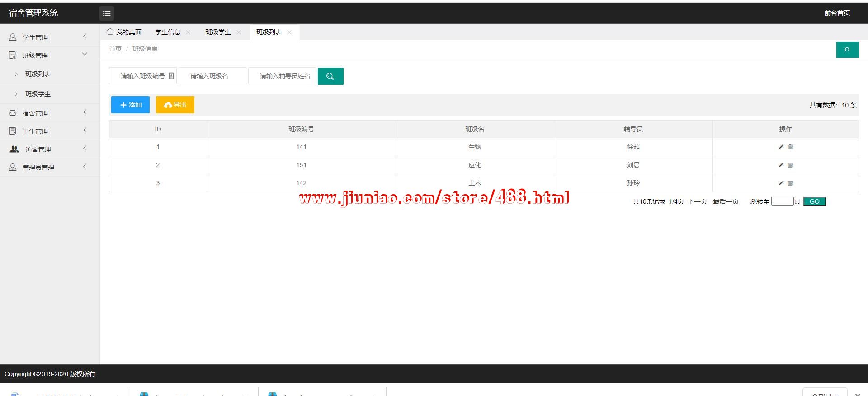Select the cell 生物
The width and height of the screenshot is (868, 396).
tap(475, 147)
